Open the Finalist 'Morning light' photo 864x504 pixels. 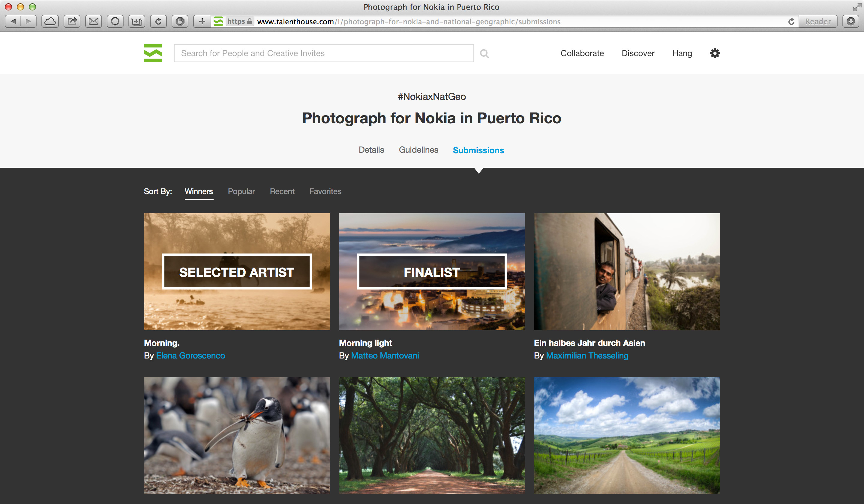pos(432,271)
